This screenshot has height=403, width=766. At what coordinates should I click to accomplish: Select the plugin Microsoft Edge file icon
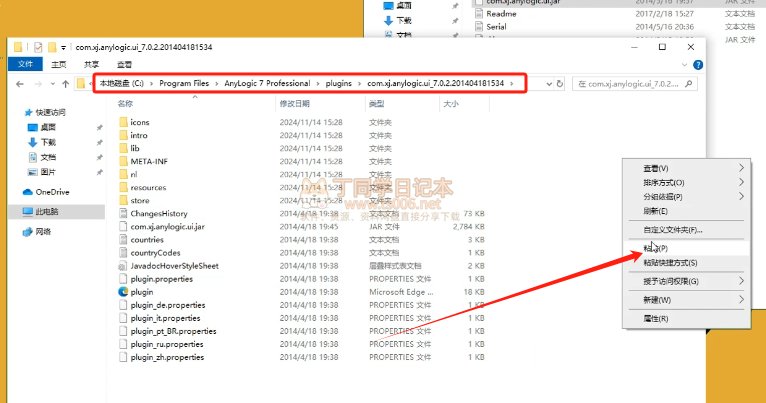(123, 291)
